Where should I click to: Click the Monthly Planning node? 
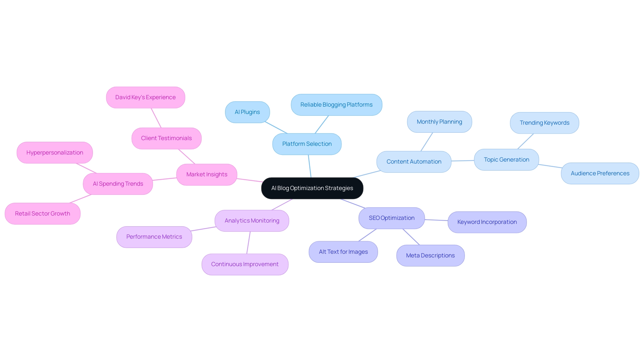(439, 122)
